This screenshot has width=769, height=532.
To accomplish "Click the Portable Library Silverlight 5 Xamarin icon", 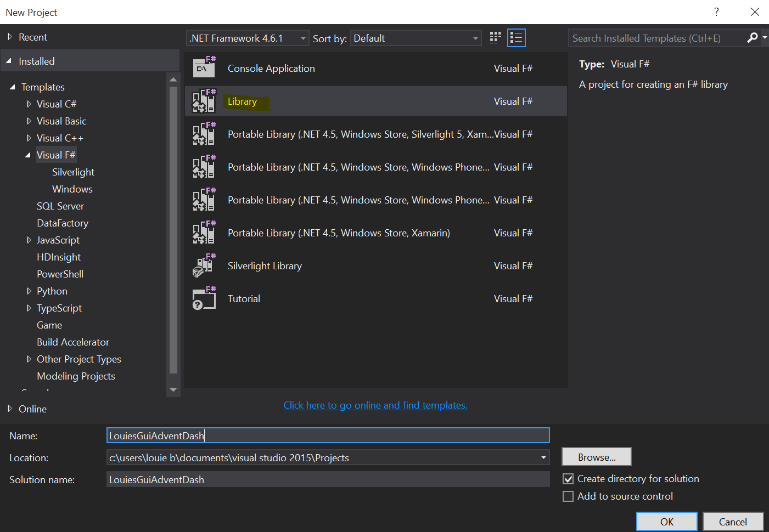I will point(204,134).
